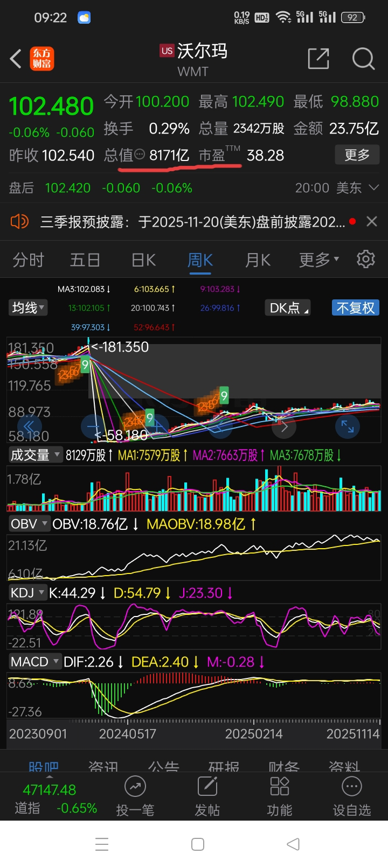Tap the 市盈 TTM 38.28 value
The image size is (388, 868).
[x=241, y=155]
